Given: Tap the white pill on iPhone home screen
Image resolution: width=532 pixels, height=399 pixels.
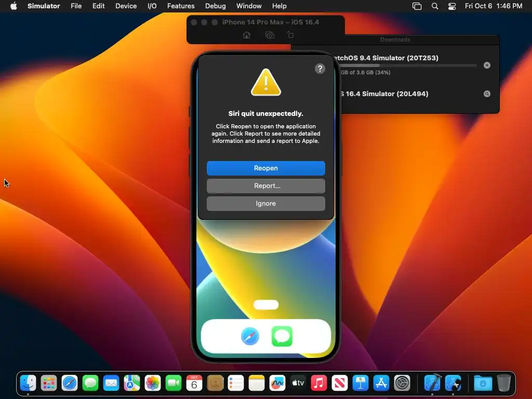Looking at the screenshot, I should point(266,304).
